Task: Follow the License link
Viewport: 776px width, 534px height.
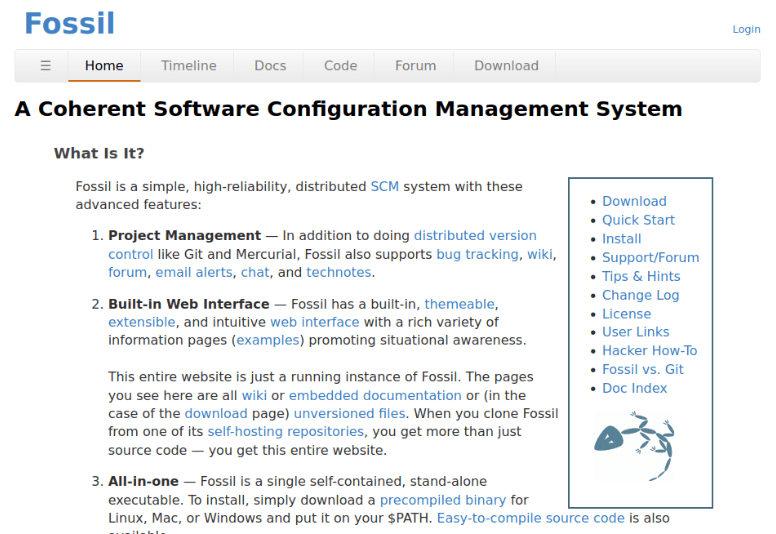Action: 626,314
